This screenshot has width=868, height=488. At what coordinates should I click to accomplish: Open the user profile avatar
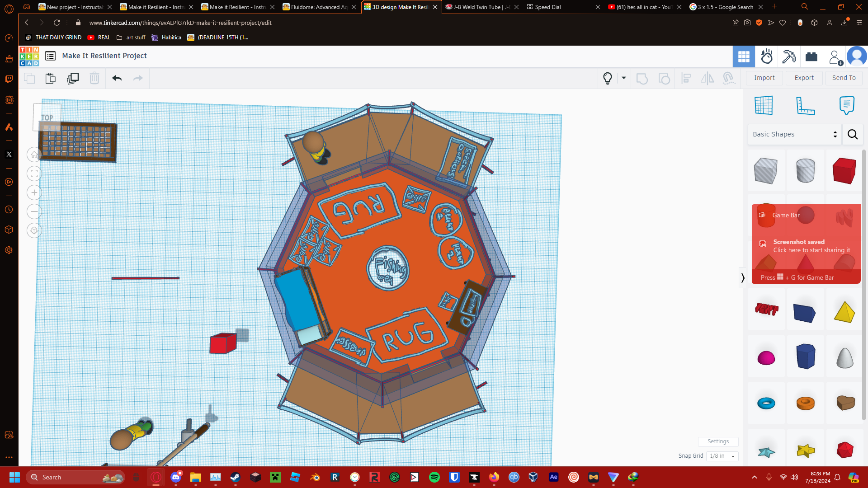tap(856, 56)
